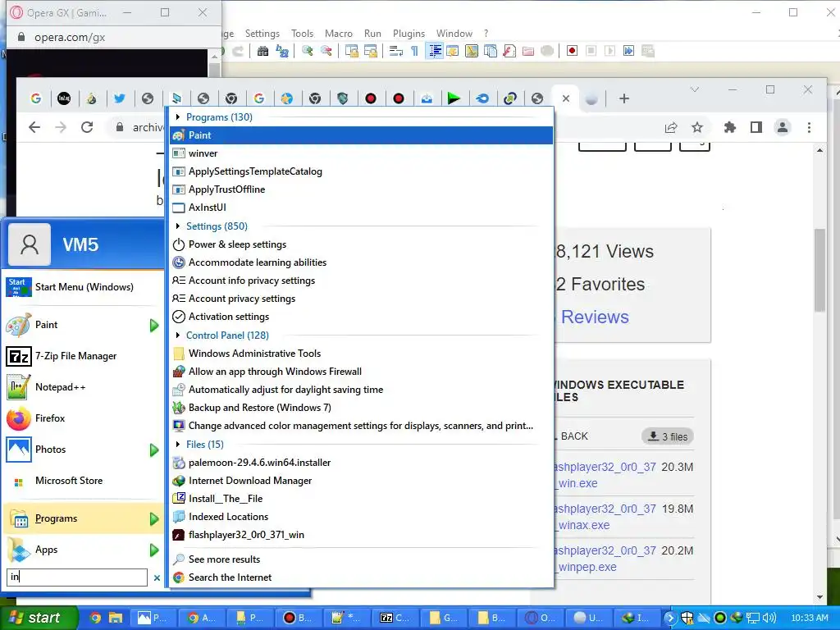The height and width of the screenshot is (630, 840).
Task: Expand the Programs submenu arrow
Action: click(154, 518)
